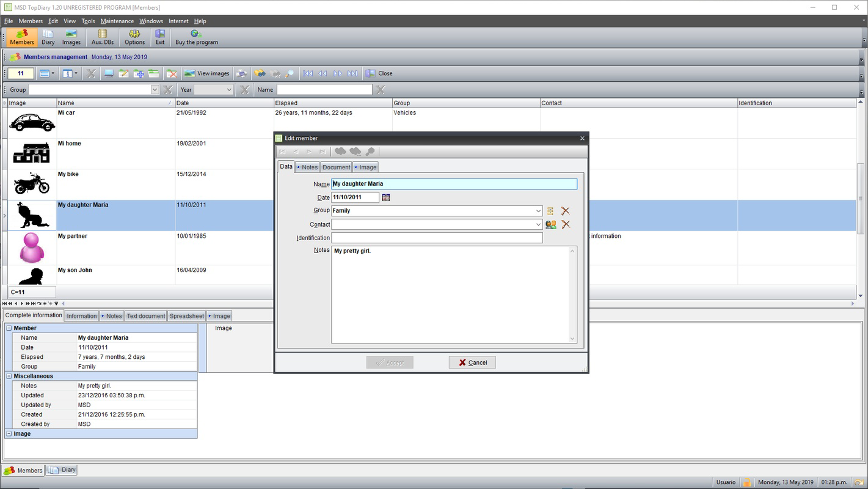
Task: Jump to the first record with the toolbar arrow
Action: point(308,73)
